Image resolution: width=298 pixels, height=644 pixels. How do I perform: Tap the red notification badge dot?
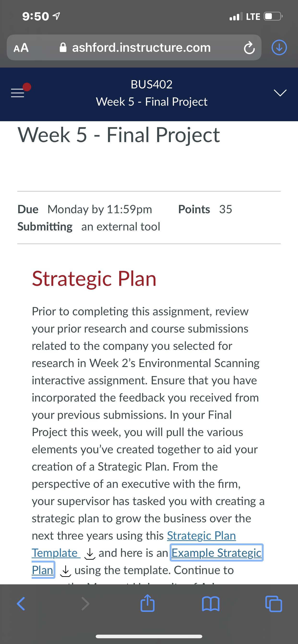pyautogui.click(x=27, y=87)
